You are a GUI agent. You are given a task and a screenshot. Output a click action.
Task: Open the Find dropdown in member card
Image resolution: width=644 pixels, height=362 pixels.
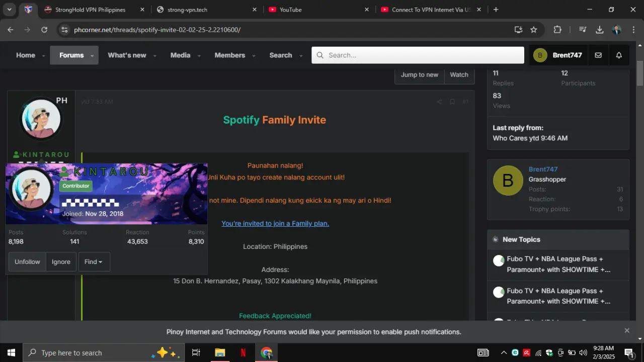coord(94,262)
